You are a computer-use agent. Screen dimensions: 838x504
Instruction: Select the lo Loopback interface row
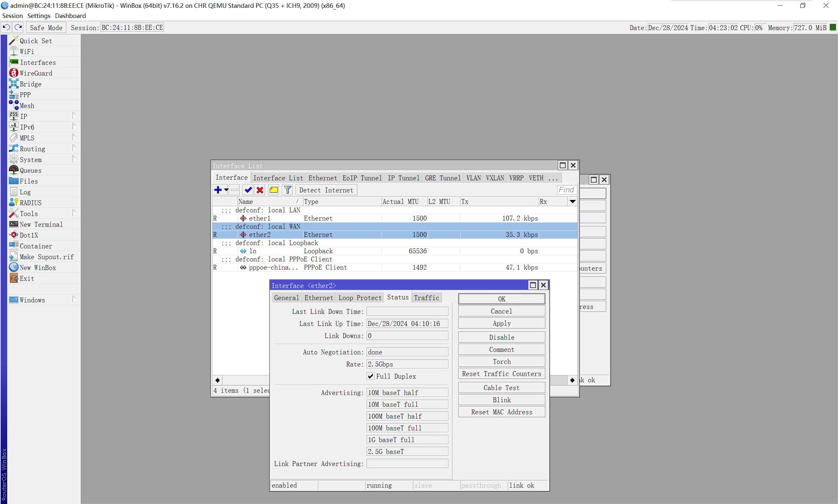(395, 251)
